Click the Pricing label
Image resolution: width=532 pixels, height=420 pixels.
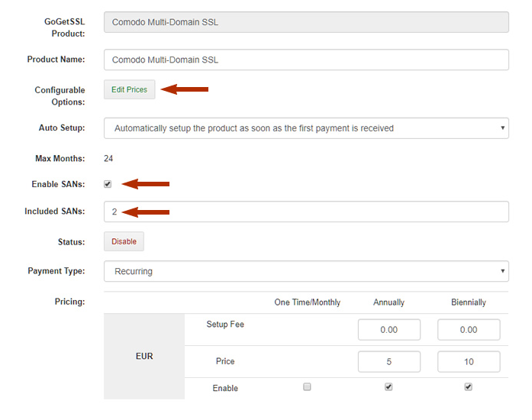tap(70, 302)
